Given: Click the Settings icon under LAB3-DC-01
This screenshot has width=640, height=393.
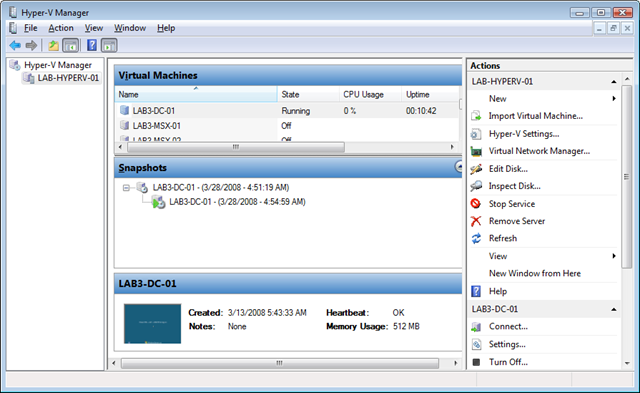Looking at the screenshot, I should (476, 344).
